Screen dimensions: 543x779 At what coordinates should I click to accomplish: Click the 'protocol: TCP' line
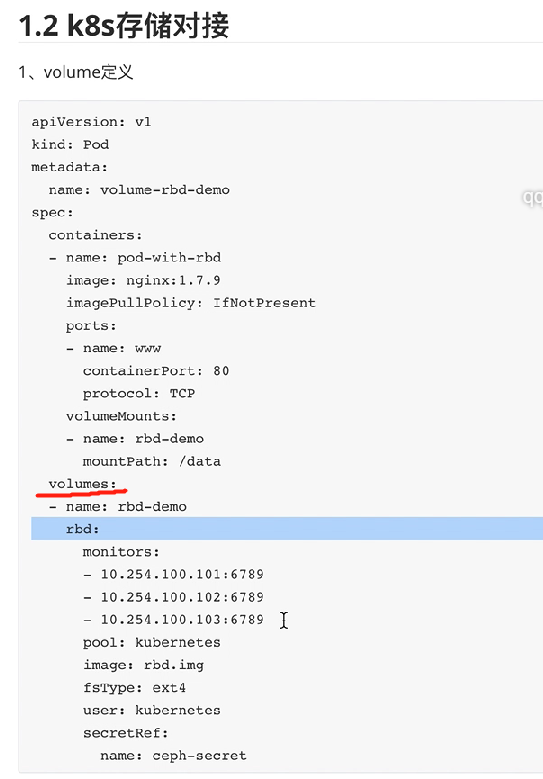pyautogui.click(x=139, y=393)
